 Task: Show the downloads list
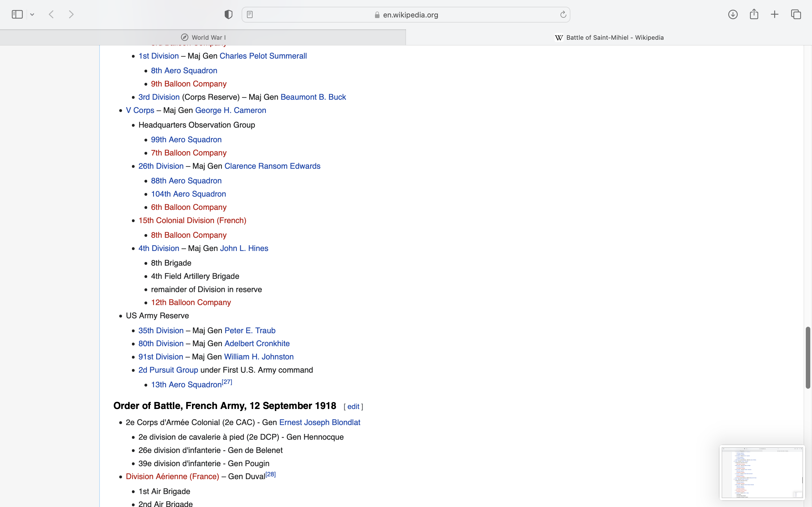click(x=733, y=14)
